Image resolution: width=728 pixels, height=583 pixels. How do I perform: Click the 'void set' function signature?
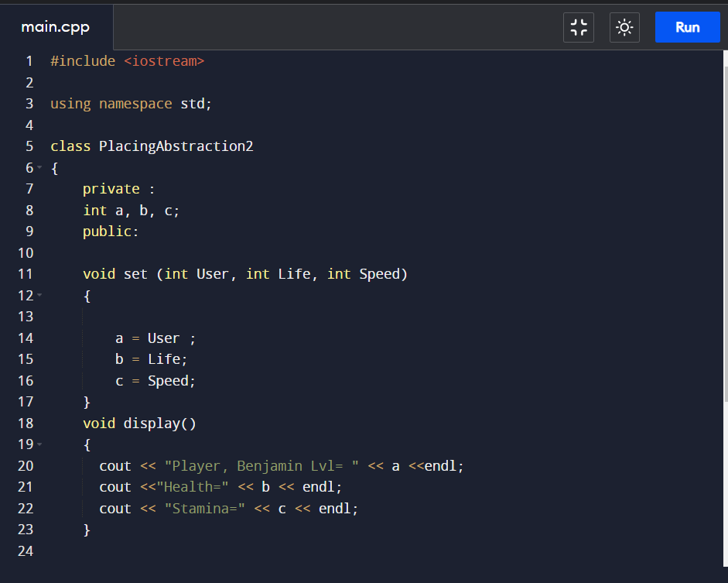coord(245,274)
